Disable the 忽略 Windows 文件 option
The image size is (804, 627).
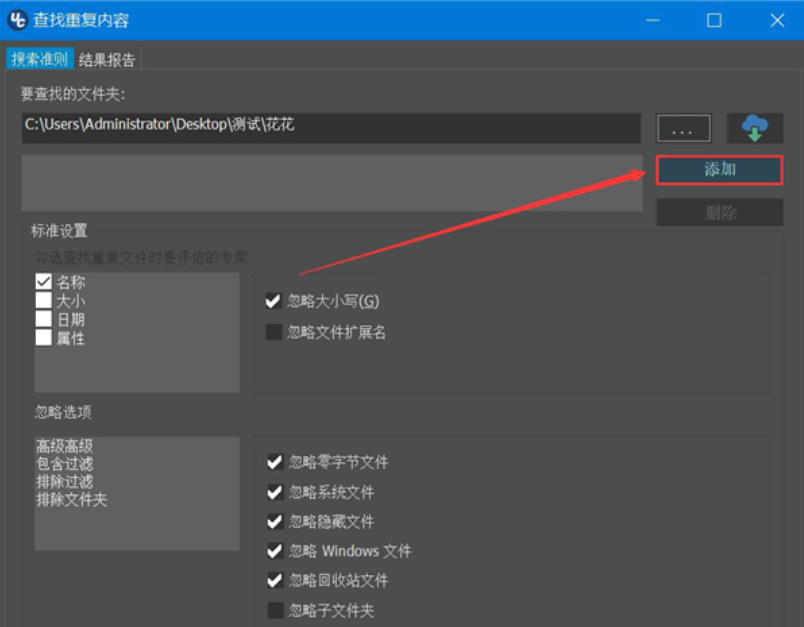click(275, 551)
